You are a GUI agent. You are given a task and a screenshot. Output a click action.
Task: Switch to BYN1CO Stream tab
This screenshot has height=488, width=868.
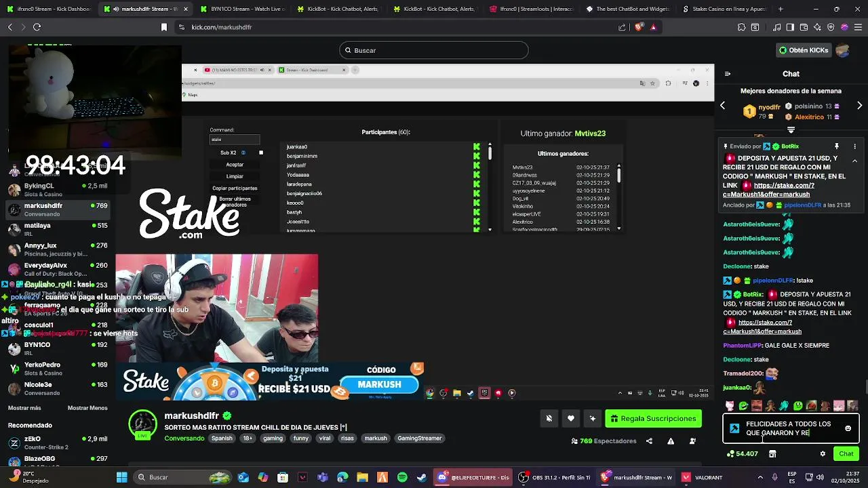(241, 9)
